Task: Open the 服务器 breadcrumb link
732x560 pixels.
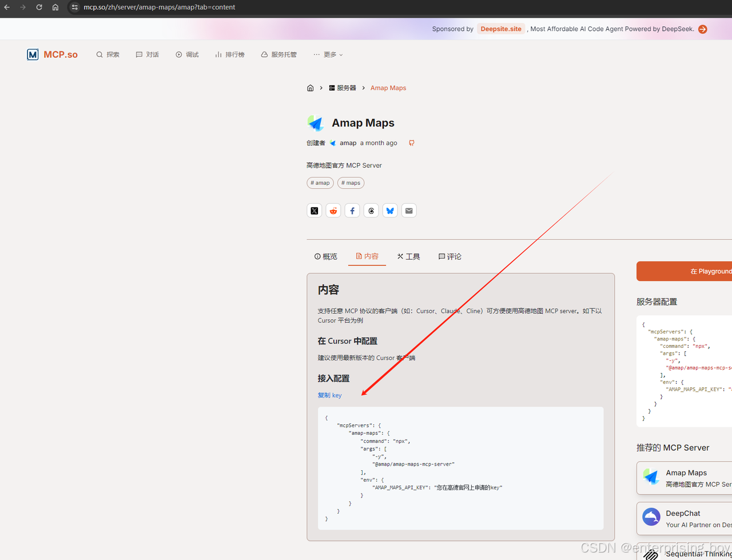Action: pos(343,88)
